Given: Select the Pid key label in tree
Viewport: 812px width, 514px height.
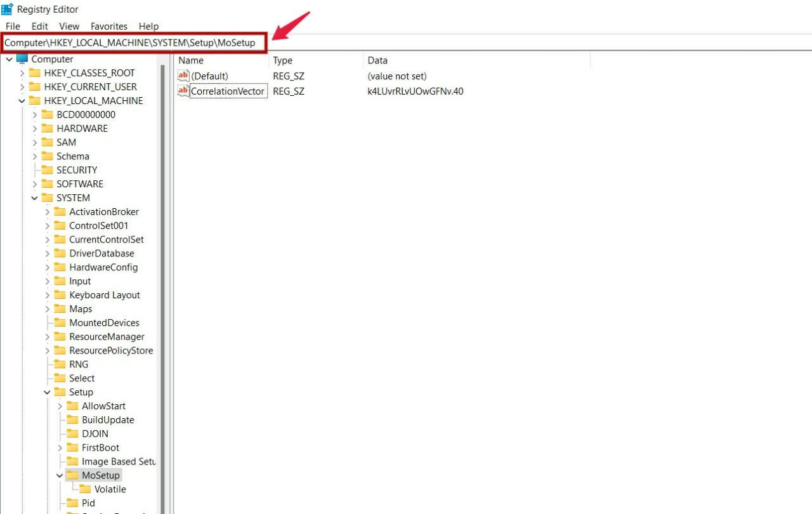Looking at the screenshot, I should point(88,503).
